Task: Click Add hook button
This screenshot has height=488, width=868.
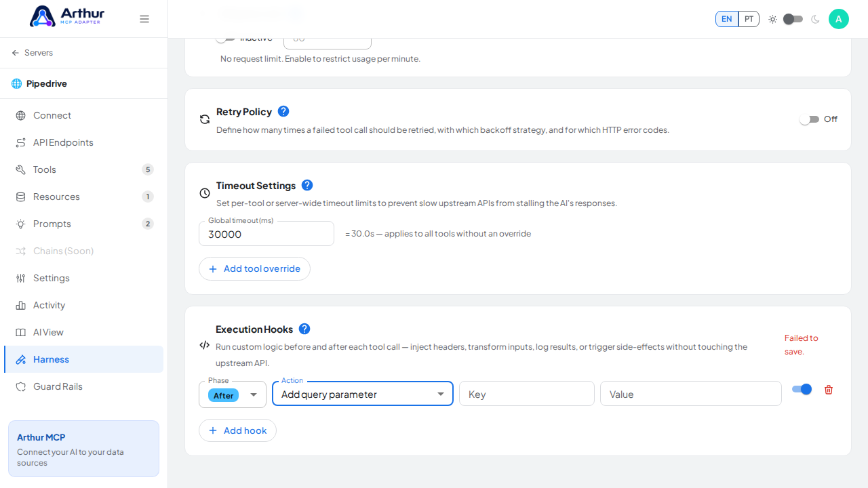Action: coord(237,430)
